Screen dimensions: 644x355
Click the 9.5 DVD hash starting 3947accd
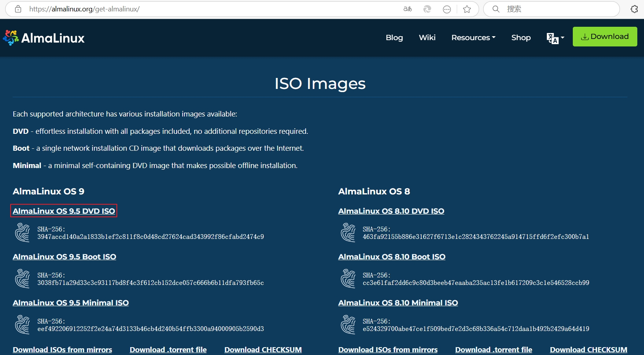click(151, 237)
